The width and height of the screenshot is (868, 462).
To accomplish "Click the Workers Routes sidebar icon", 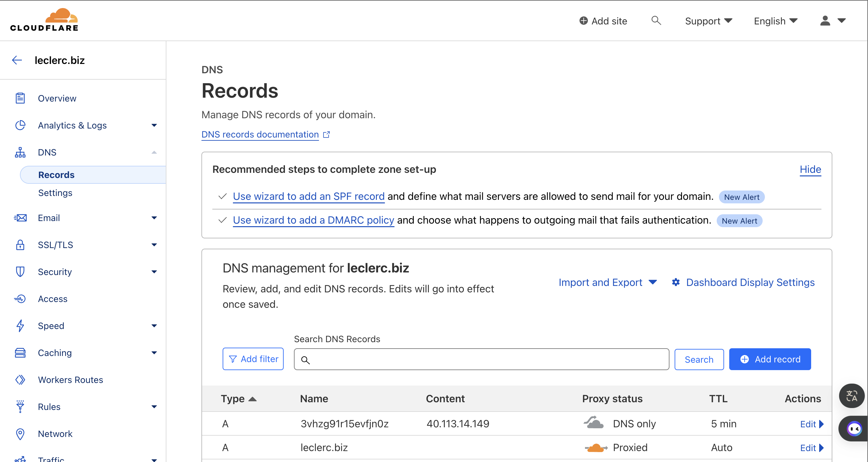I will 20,380.
